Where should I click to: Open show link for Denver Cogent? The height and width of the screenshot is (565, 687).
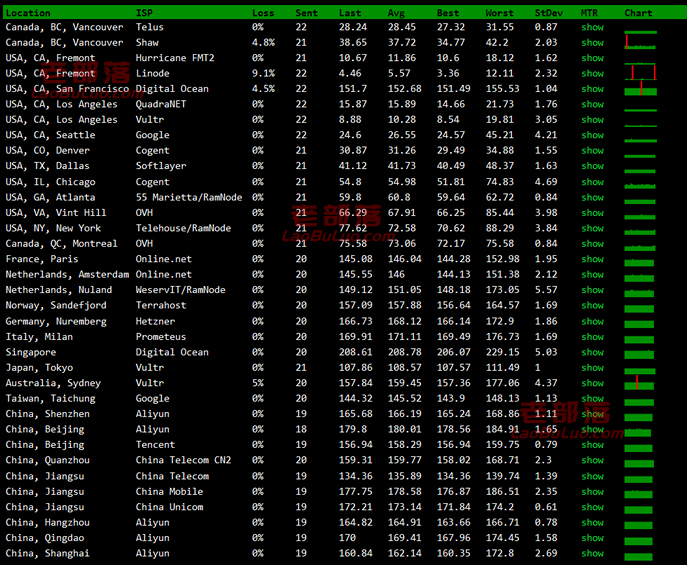592,150
